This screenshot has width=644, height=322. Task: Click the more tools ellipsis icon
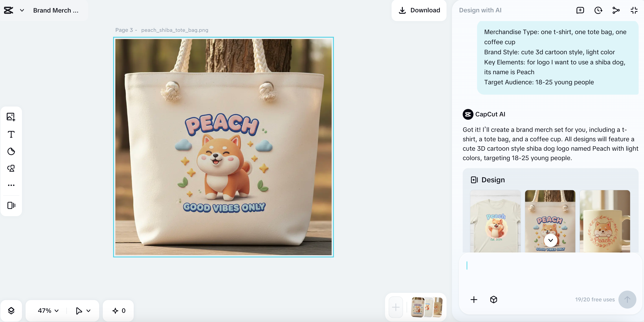coord(11,185)
